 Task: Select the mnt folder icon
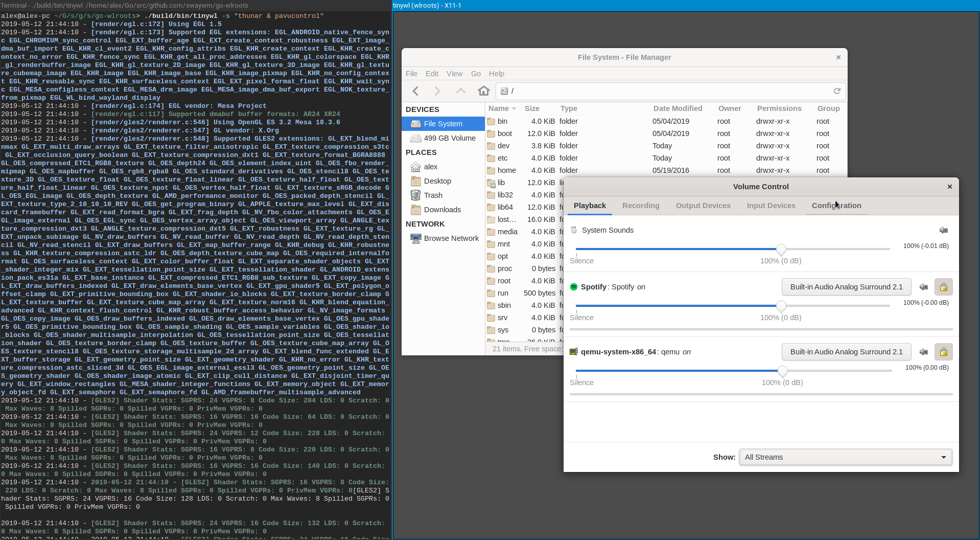491,244
